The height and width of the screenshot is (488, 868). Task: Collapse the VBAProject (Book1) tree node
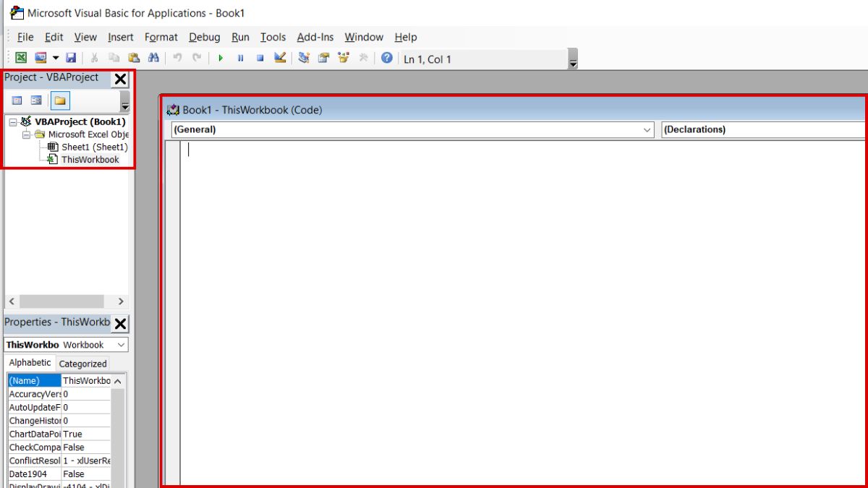pyautogui.click(x=13, y=122)
